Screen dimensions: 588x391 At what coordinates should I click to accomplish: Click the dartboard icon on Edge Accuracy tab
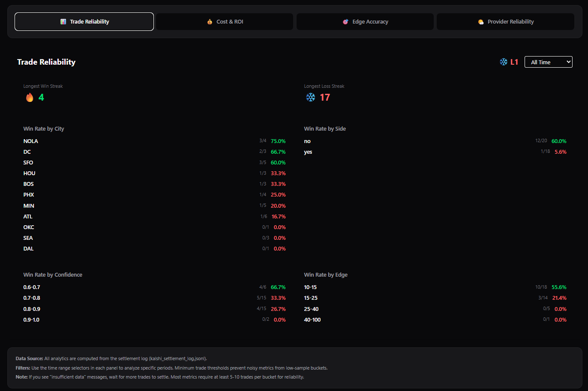point(345,21)
